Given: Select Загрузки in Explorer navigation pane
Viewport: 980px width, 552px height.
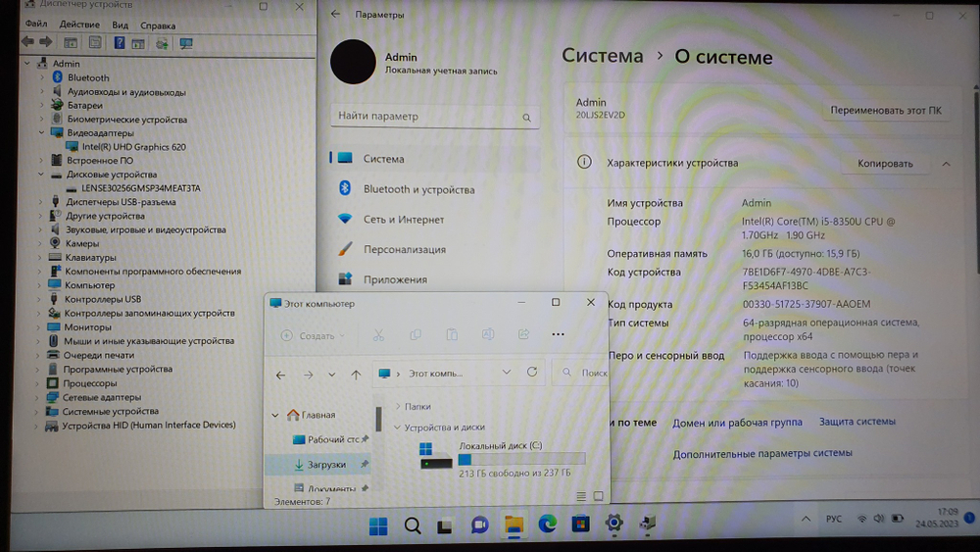Looking at the screenshot, I should click(320, 465).
